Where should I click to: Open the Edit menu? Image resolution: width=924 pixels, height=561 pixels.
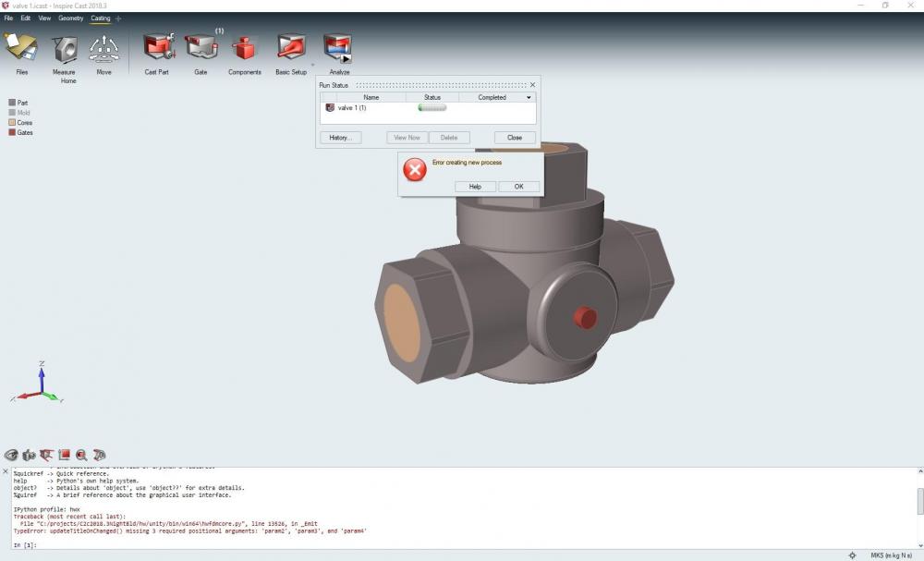(x=25, y=18)
